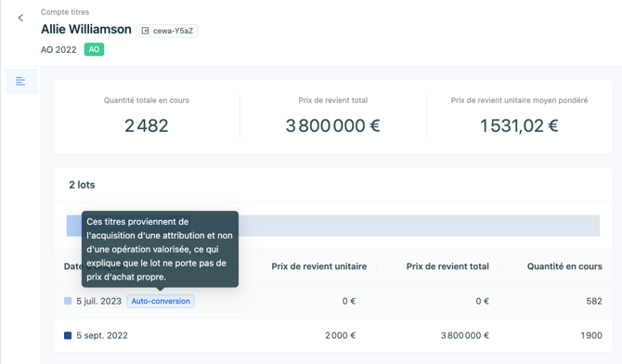
Task: Click the Auto-conversion tooltip text
Action: click(x=160, y=249)
